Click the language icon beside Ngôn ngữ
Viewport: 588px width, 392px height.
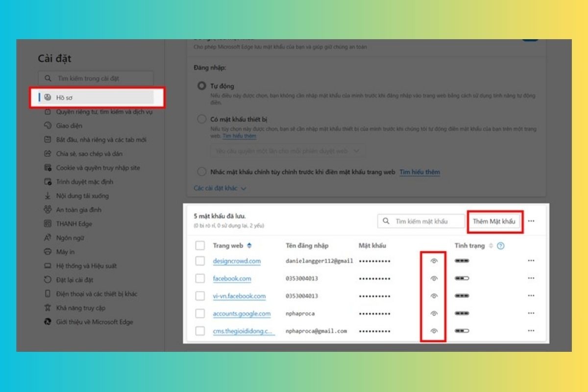click(x=48, y=238)
